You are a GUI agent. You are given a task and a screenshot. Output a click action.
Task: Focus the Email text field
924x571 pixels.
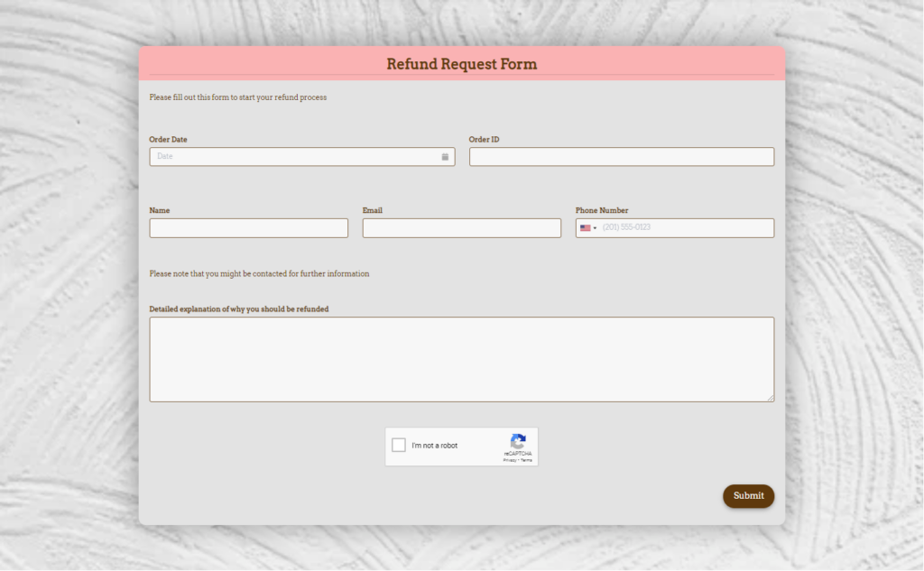point(461,228)
